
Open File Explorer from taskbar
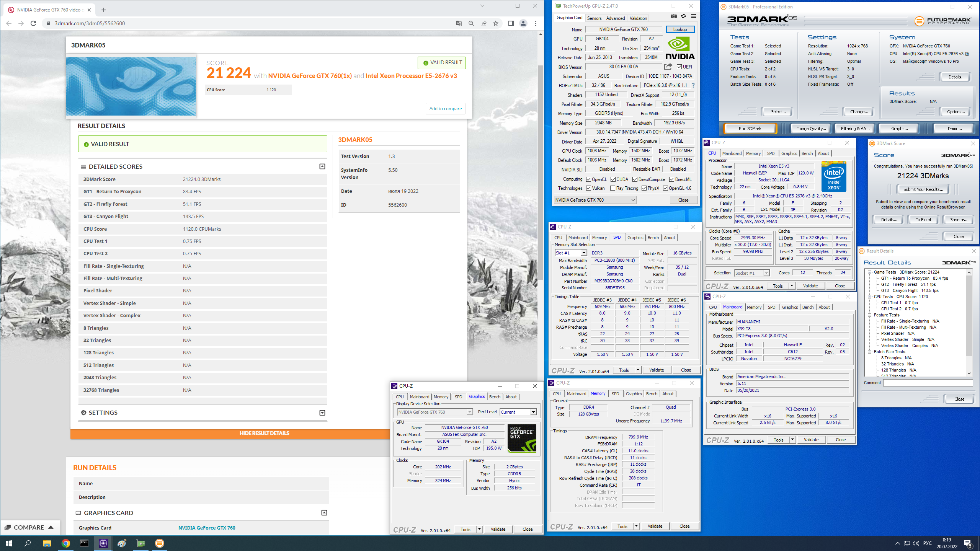(47, 543)
